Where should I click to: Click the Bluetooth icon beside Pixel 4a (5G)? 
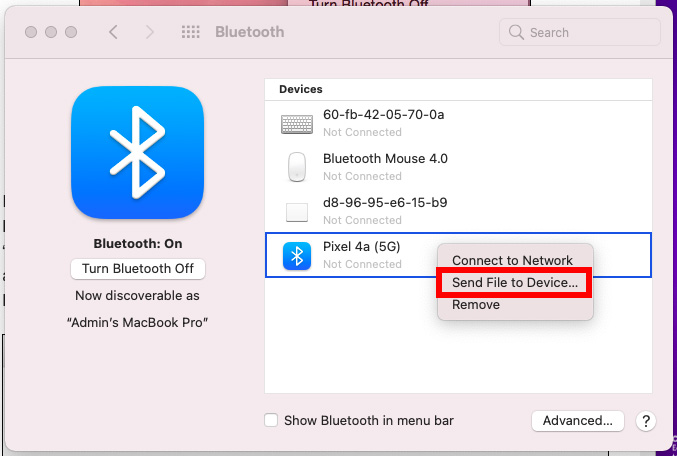[x=297, y=256]
